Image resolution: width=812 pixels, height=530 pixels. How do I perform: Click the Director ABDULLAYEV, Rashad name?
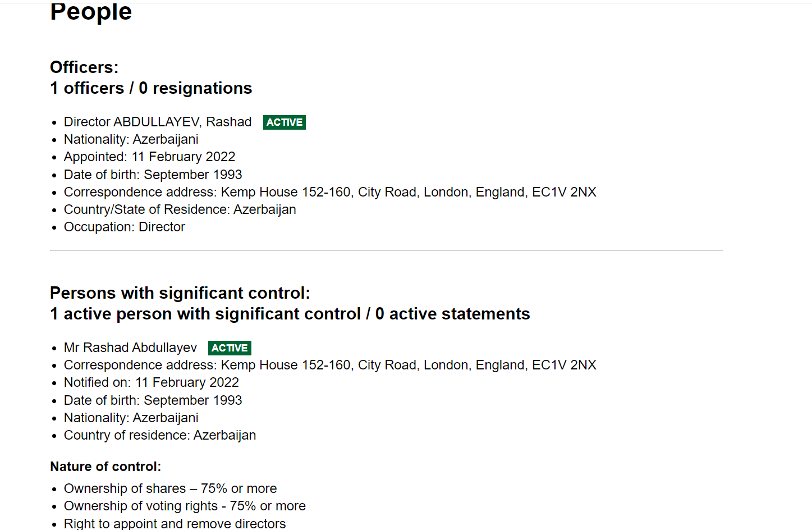(157, 122)
